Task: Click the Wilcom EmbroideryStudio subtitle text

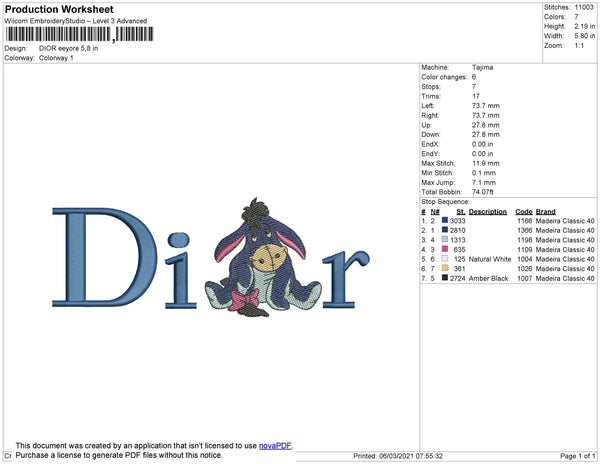Action: click(76, 21)
